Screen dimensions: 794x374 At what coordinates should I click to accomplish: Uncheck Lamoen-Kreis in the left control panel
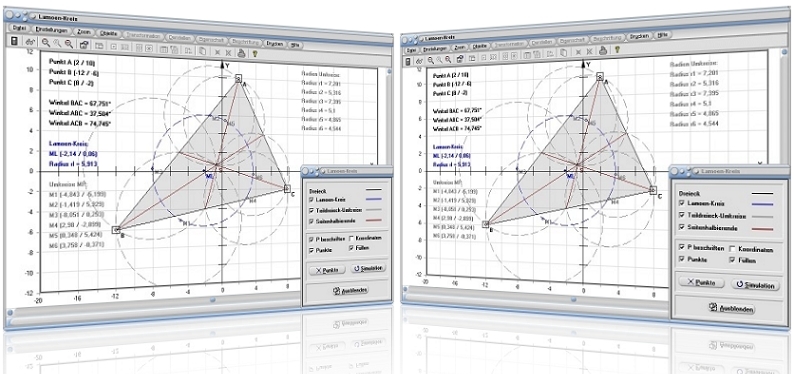pos(311,201)
